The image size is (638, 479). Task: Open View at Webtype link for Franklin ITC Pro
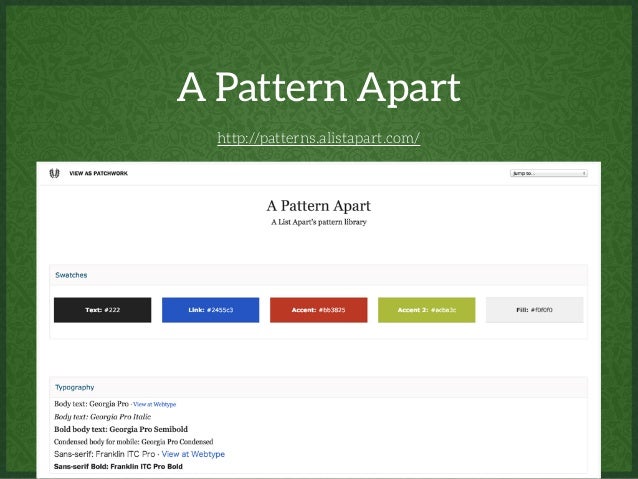pyautogui.click(x=193, y=454)
